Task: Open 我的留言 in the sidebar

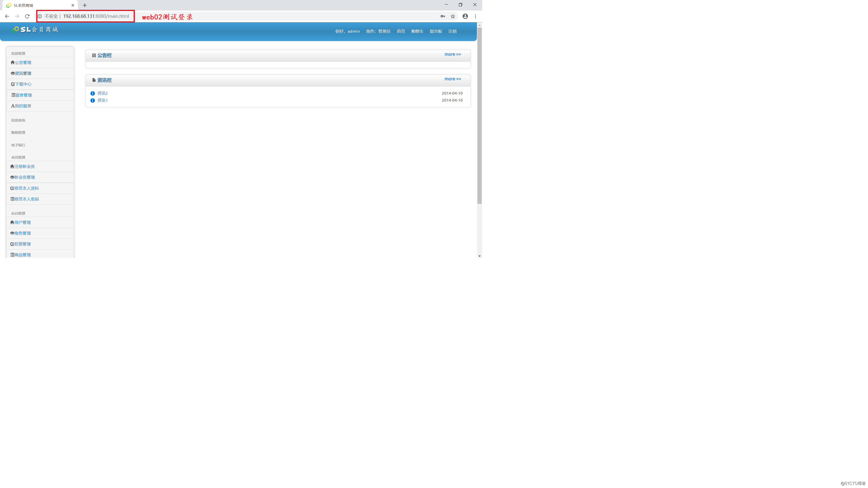Action: pos(40,106)
